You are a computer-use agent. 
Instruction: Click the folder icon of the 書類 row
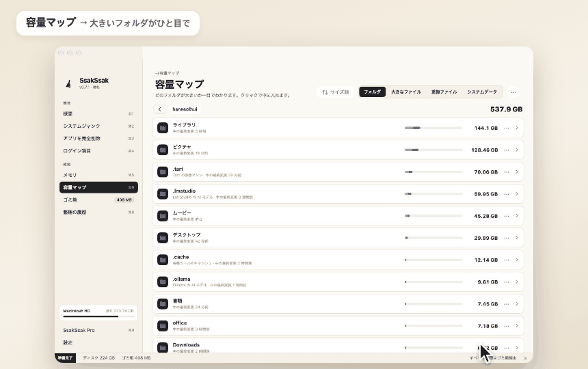point(163,304)
